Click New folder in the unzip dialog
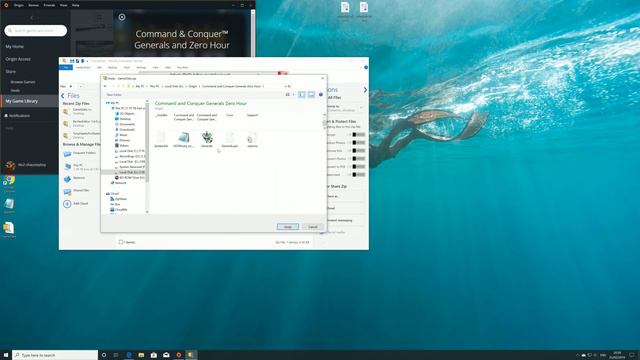640x360 pixels. (x=114, y=95)
